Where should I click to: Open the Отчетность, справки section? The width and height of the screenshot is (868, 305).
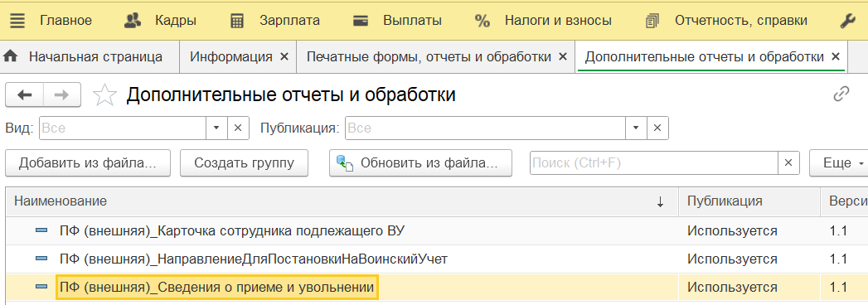(726, 21)
